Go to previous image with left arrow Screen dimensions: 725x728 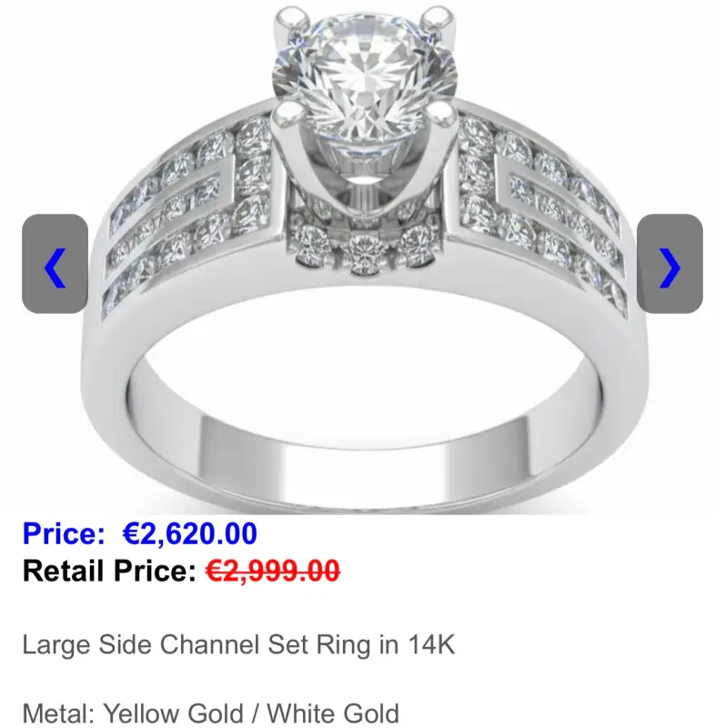tap(55, 264)
